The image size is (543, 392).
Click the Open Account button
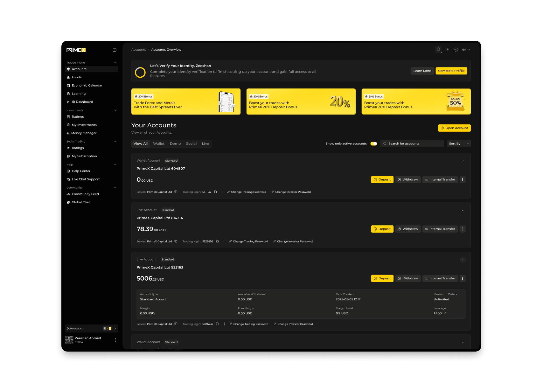pyautogui.click(x=454, y=128)
